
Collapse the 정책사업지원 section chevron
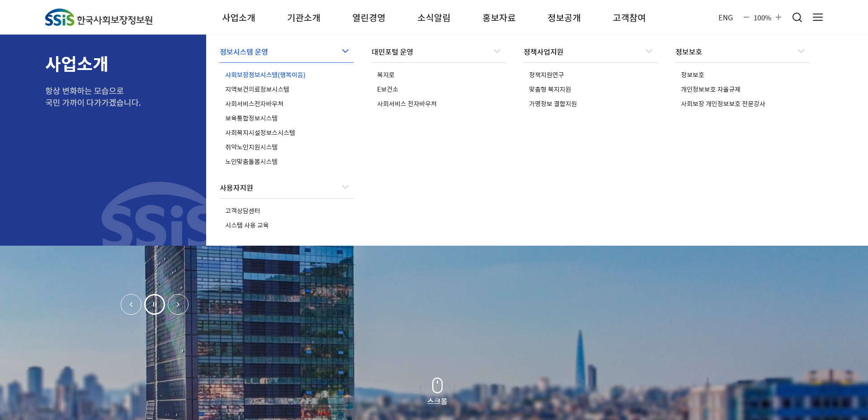coord(649,51)
